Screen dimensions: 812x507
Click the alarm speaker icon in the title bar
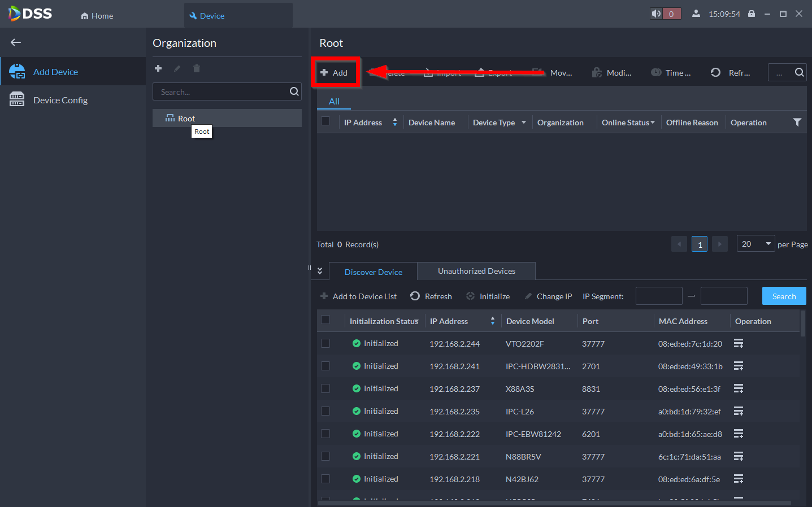click(656, 14)
